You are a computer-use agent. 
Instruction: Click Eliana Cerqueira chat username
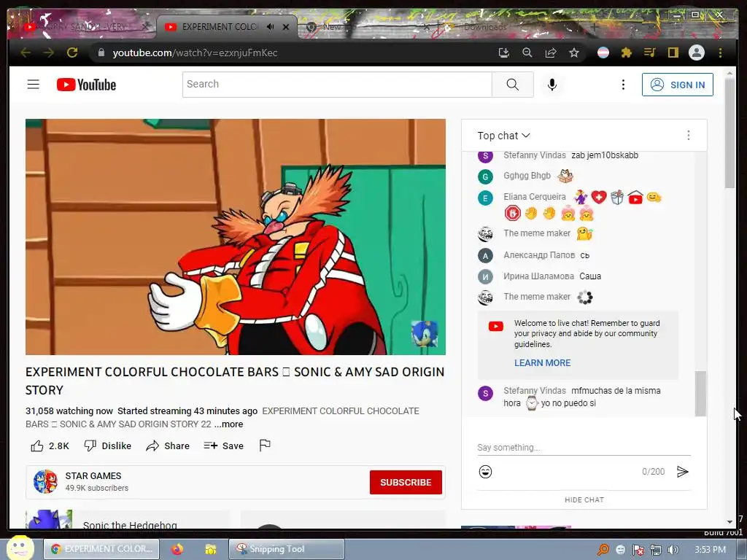coord(535,197)
